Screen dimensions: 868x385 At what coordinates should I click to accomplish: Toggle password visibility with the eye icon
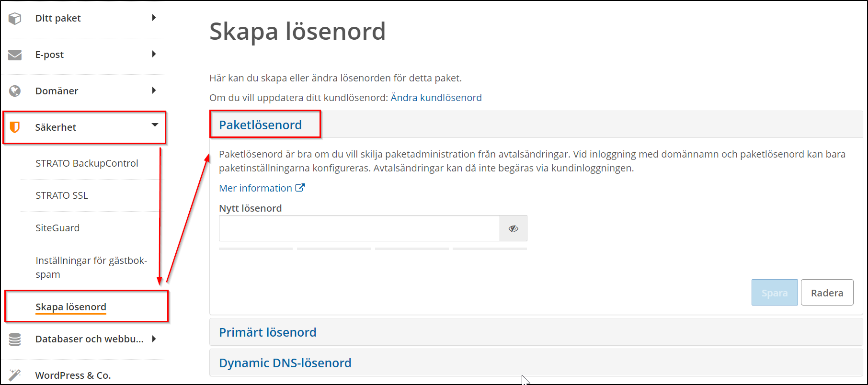click(513, 228)
